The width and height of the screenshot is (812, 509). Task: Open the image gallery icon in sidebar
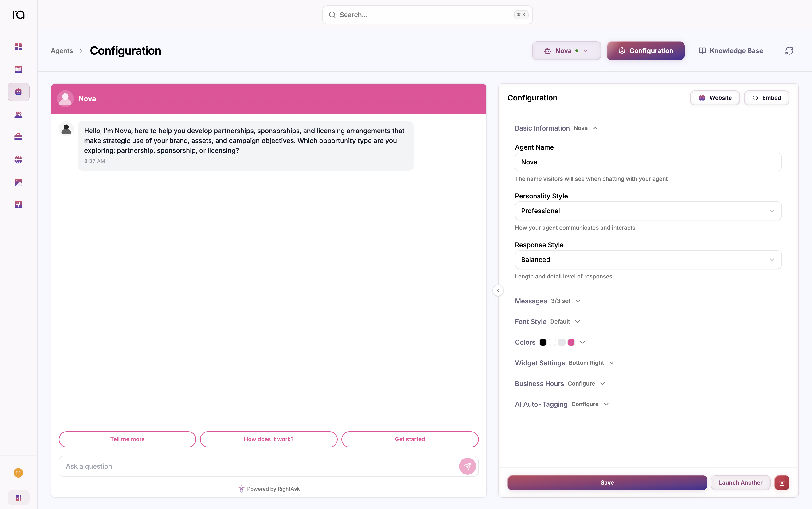click(18, 182)
